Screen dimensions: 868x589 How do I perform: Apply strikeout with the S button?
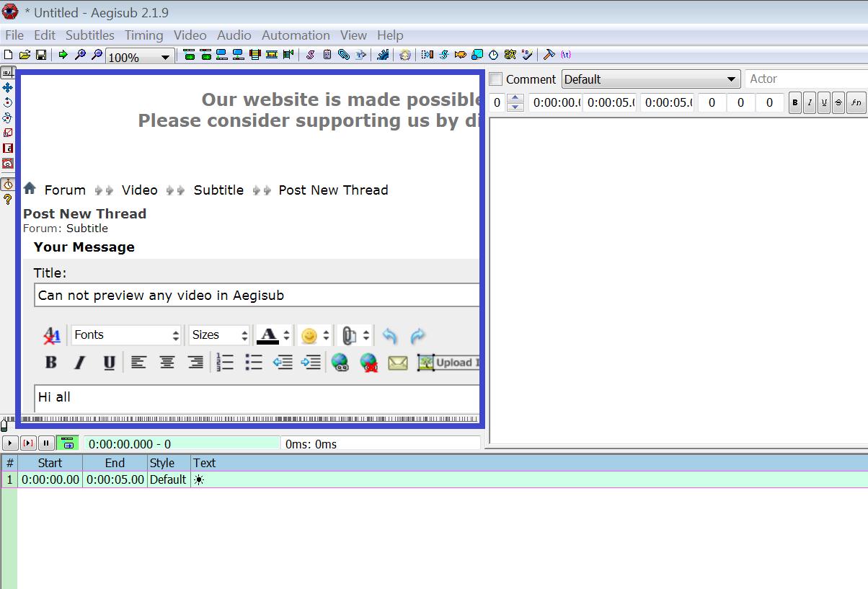point(838,102)
